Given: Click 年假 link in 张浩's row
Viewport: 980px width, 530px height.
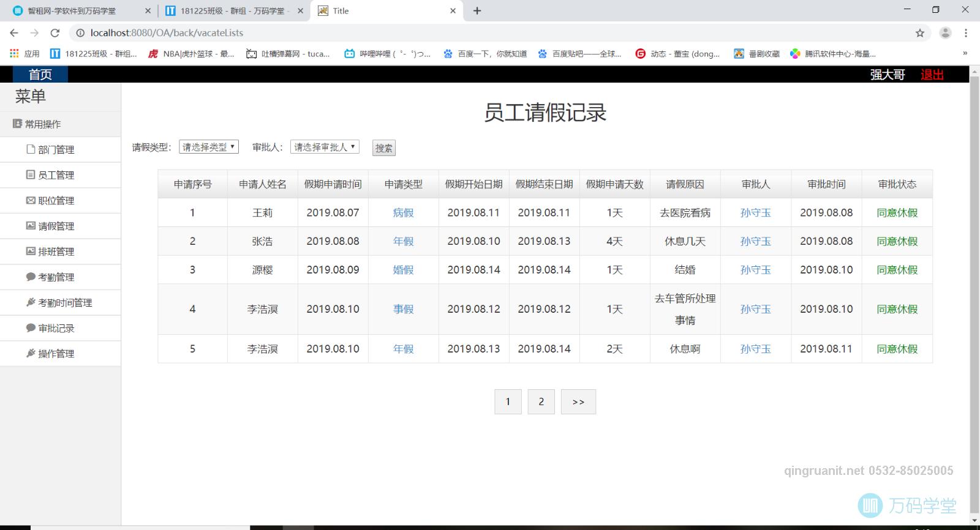Looking at the screenshot, I should (403, 241).
